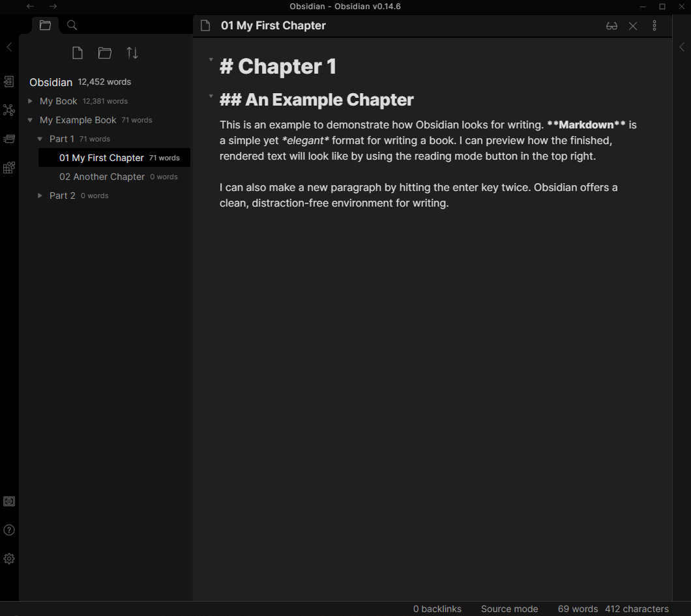Open the 01 My First Chapter note
691x616 pixels.
tap(114, 158)
